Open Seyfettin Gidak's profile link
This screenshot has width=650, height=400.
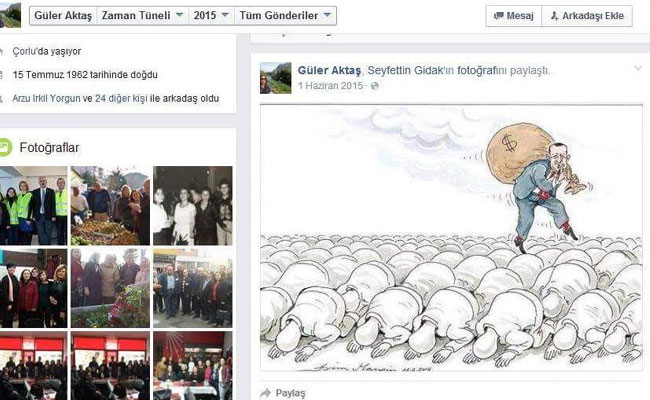click(x=405, y=70)
